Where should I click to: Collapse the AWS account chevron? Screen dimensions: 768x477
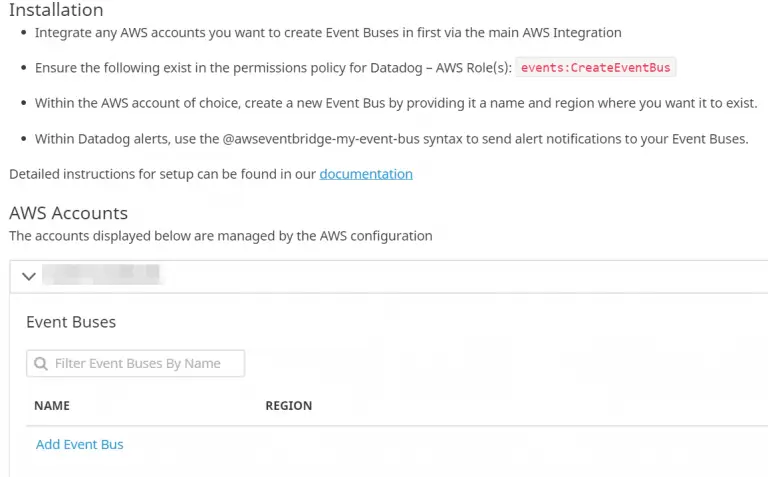[x=29, y=277]
